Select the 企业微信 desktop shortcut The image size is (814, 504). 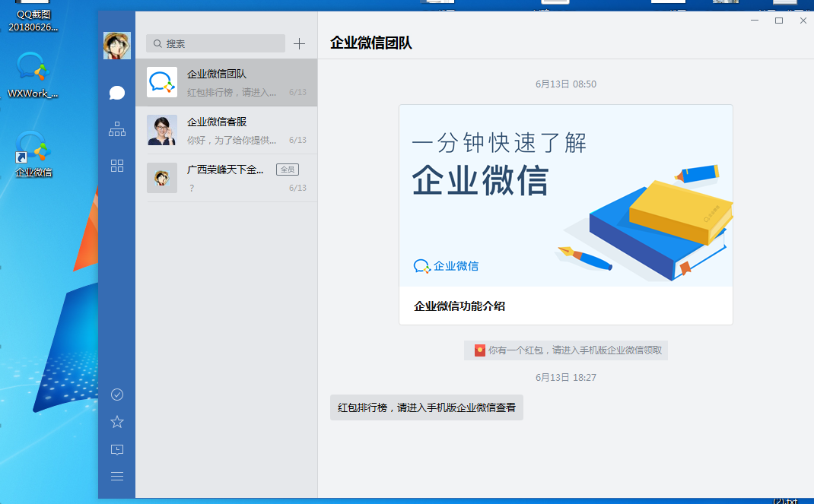[33, 154]
